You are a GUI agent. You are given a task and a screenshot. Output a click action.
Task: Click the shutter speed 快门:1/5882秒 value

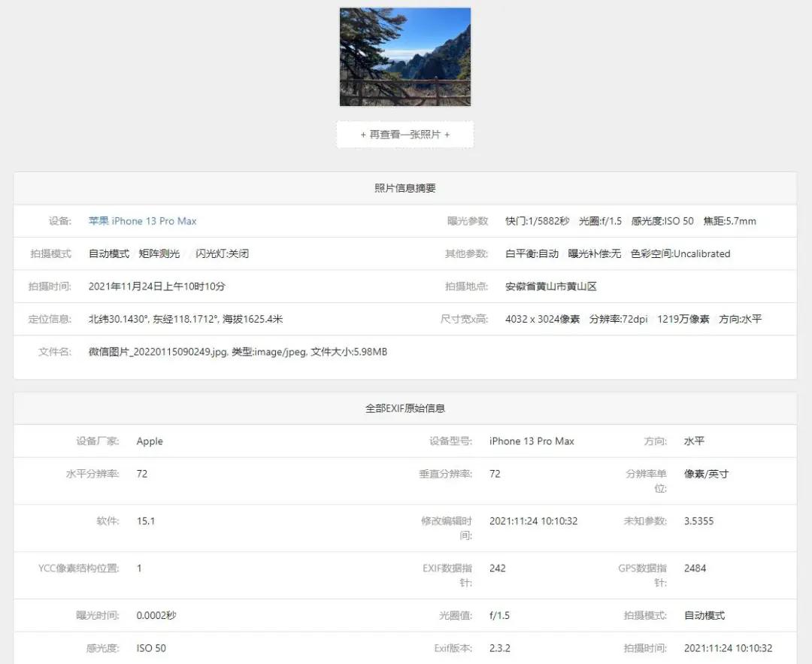point(535,220)
